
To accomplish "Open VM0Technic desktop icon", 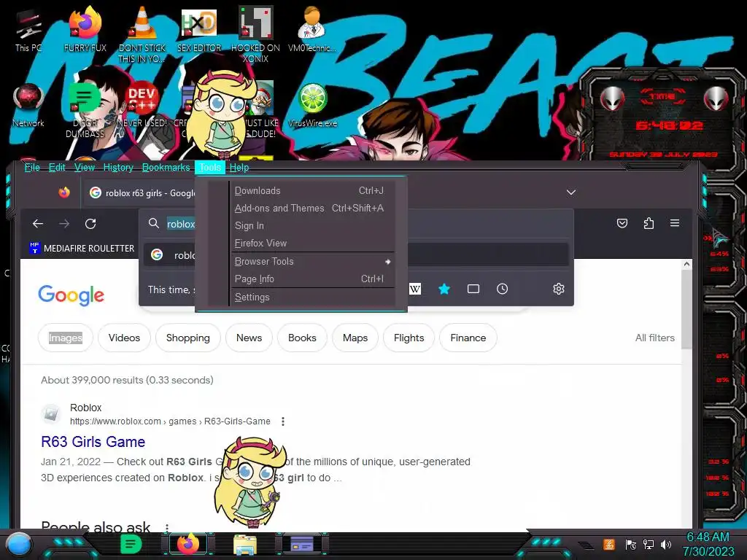I will click(x=312, y=29).
